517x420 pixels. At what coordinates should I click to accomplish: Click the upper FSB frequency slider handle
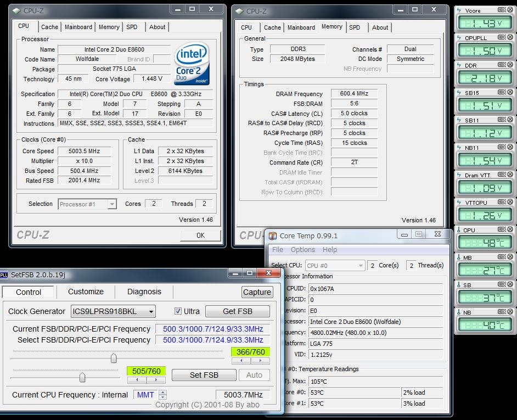point(114,359)
